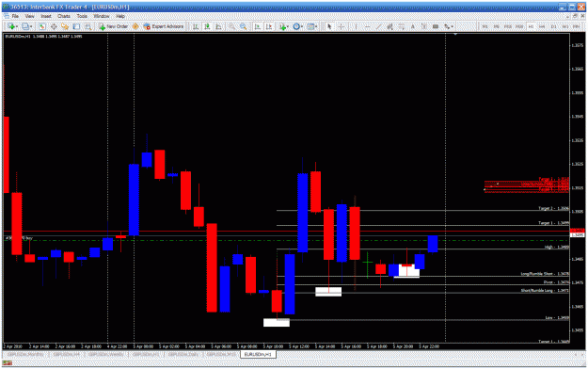Switch chart to candlesticks

click(x=207, y=26)
